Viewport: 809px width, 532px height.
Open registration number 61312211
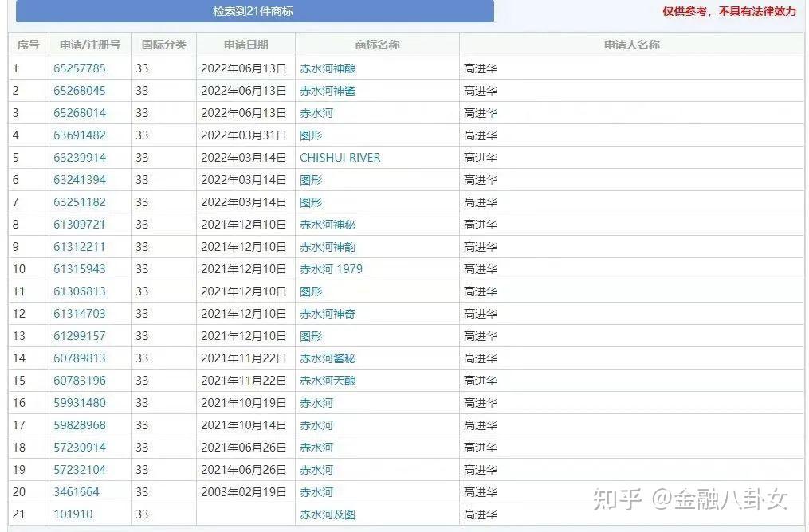[x=80, y=247]
